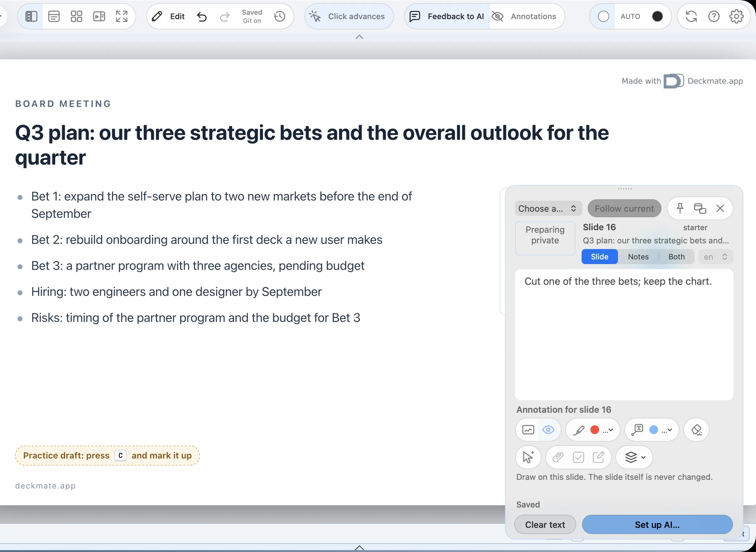Expand the bottom panel chevron
Image resolution: width=756 pixels, height=552 pixels.
(x=359, y=547)
